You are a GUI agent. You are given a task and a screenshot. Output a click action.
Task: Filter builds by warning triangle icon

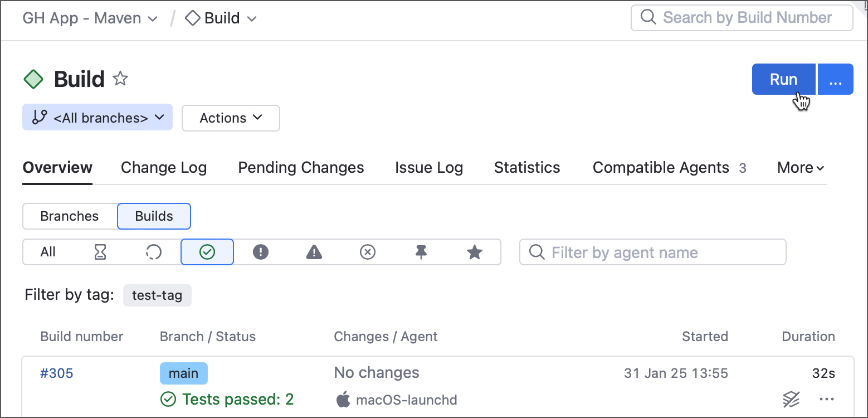(314, 252)
